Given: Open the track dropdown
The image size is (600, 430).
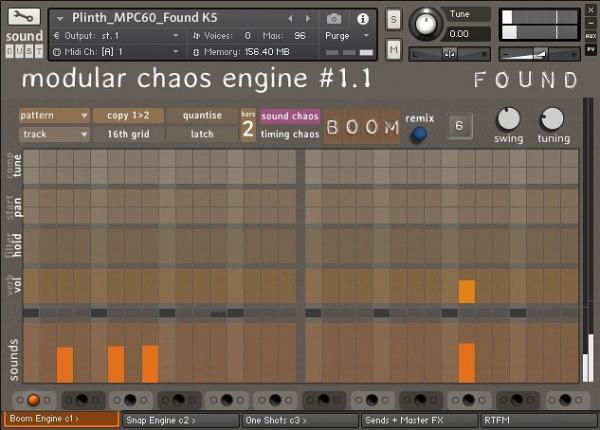Looking at the screenshot, I should tap(54, 134).
